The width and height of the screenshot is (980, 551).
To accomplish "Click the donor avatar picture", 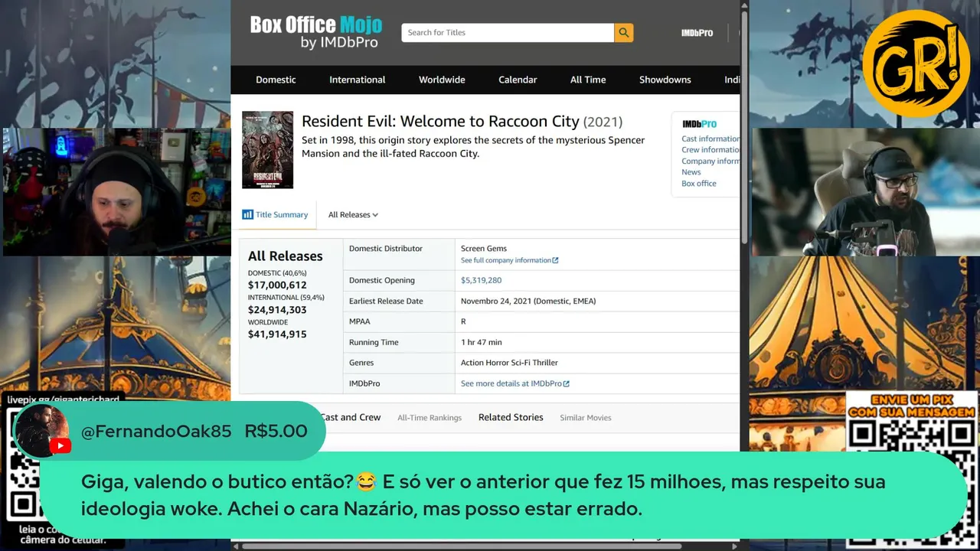I will (x=42, y=430).
